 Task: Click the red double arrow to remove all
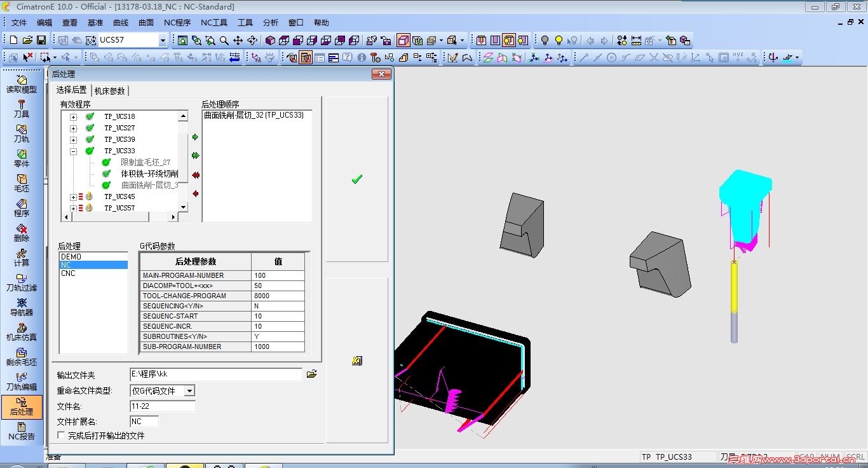click(195, 175)
